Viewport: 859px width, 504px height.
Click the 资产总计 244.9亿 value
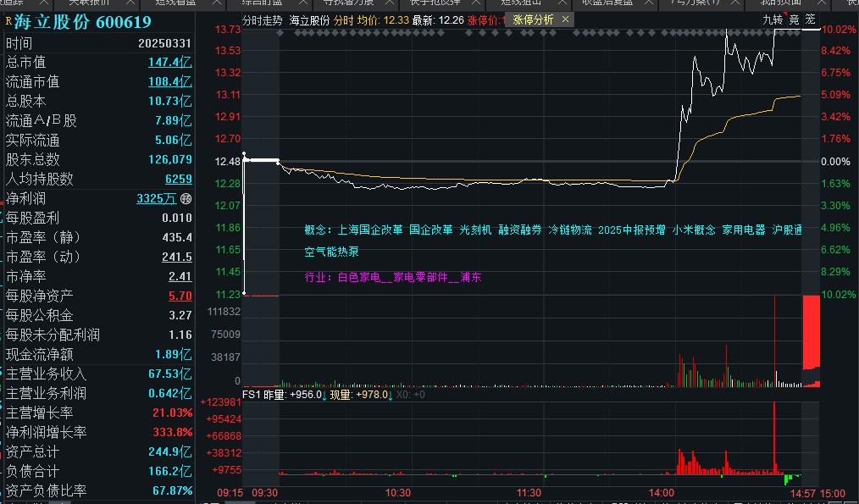click(169, 452)
